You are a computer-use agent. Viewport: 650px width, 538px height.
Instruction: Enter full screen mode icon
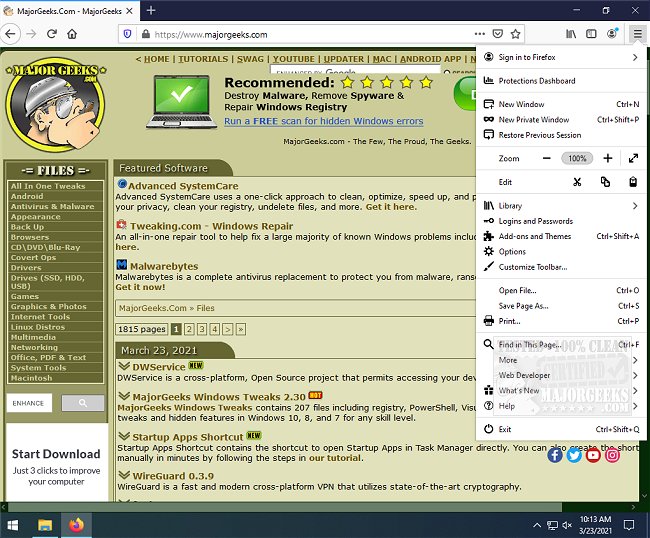[633, 158]
